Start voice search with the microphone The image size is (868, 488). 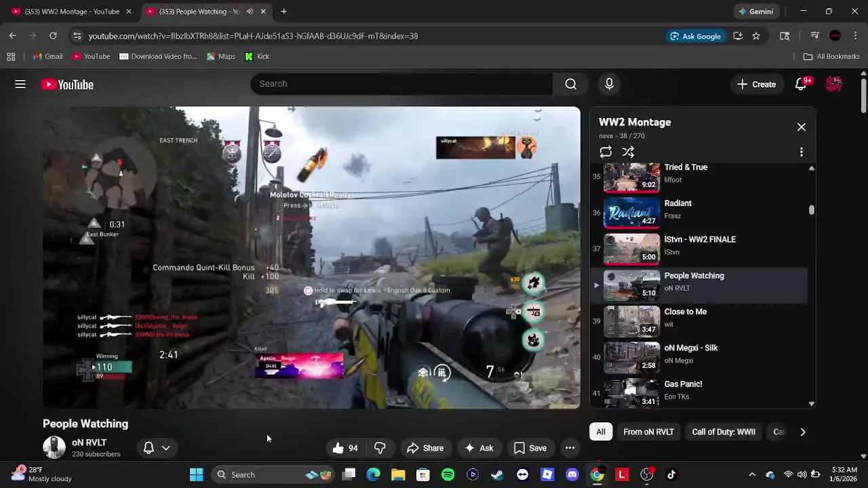tap(609, 84)
